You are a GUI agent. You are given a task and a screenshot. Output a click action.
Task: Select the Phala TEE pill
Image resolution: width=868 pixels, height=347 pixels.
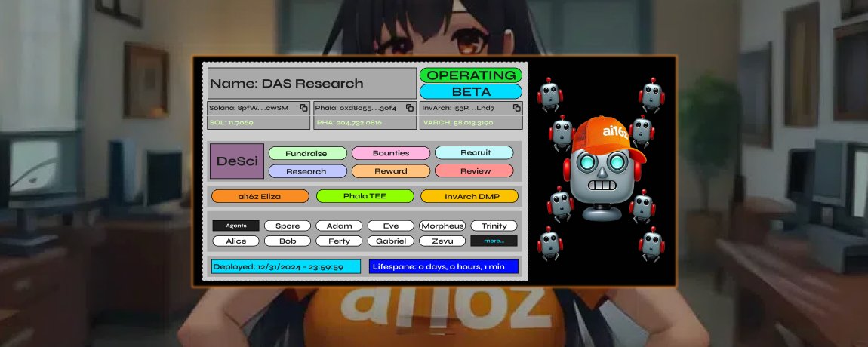pyautogui.click(x=365, y=196)
